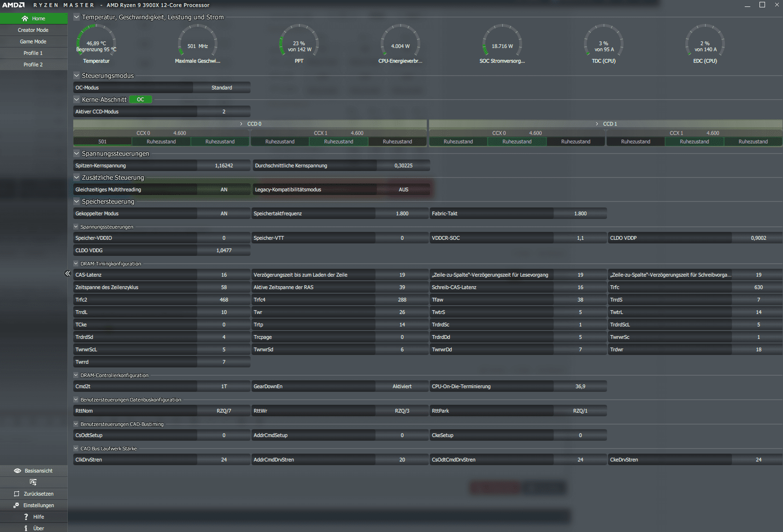Switch to Game Mode
The height and width of the screenshot is (532, 783).
[x=34, y=41]
